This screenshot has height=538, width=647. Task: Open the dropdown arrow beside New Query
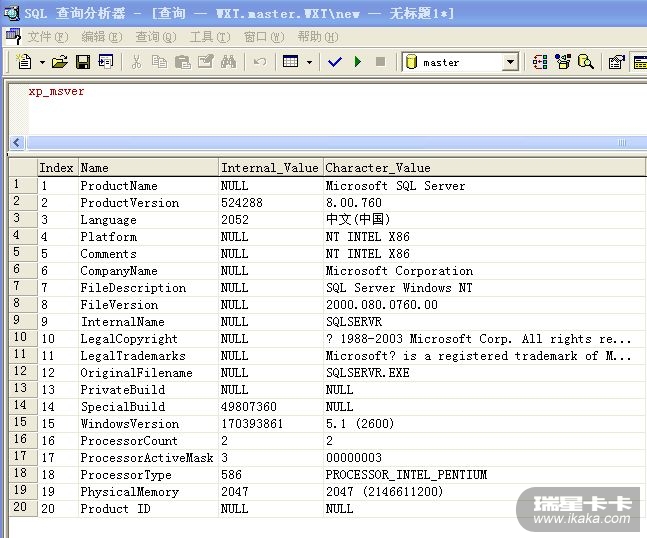[x=42, y=62]
